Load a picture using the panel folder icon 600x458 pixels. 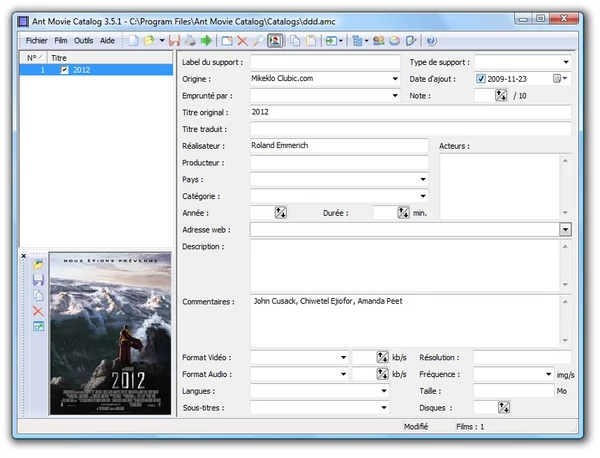tap(38, 264)
